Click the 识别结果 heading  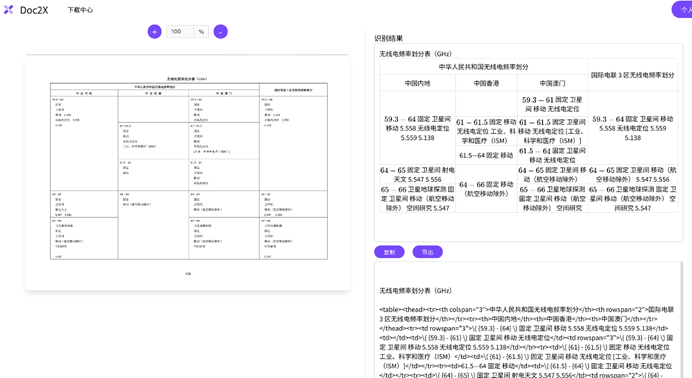pyautogui.click(x=388, y=38)
